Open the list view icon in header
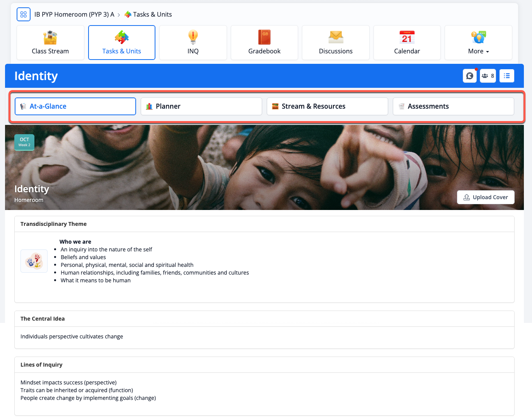Image resolution: width=532 pixels, height=420 pixels. 506,76
